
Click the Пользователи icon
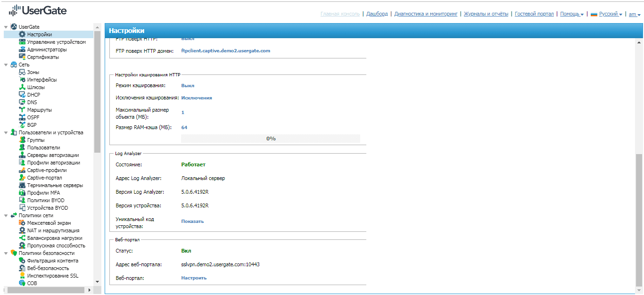pos(22,147)
